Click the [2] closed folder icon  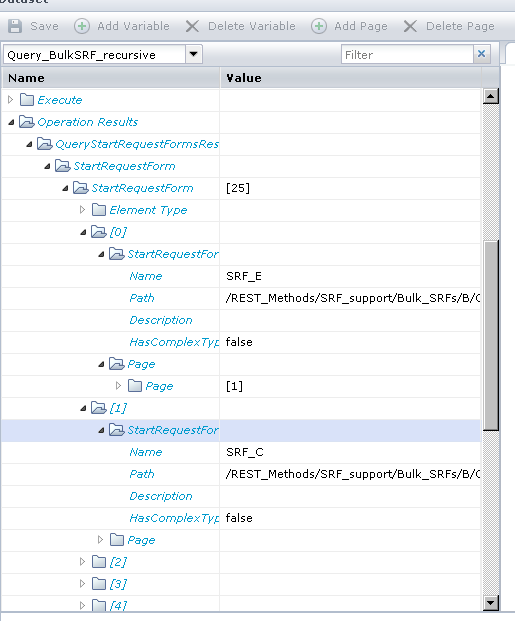pos(99,562)
